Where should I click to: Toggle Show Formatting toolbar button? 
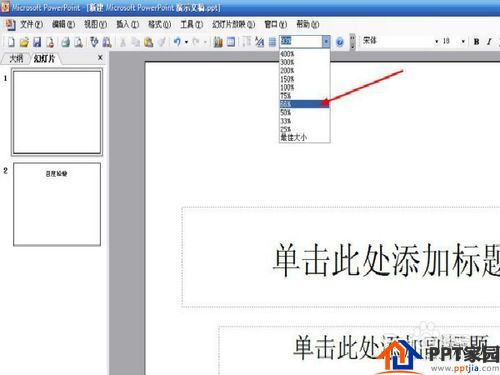click(259, 42)
